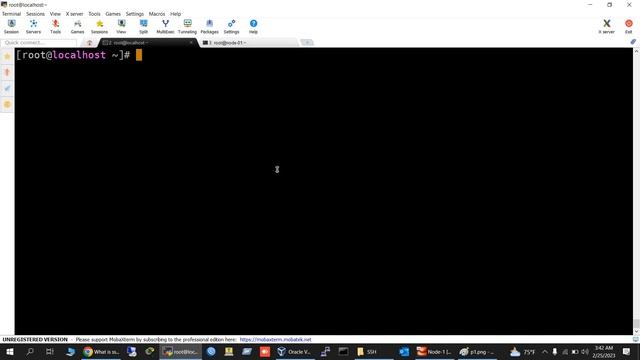Open the Settings toolbar button

pos(231,27)
